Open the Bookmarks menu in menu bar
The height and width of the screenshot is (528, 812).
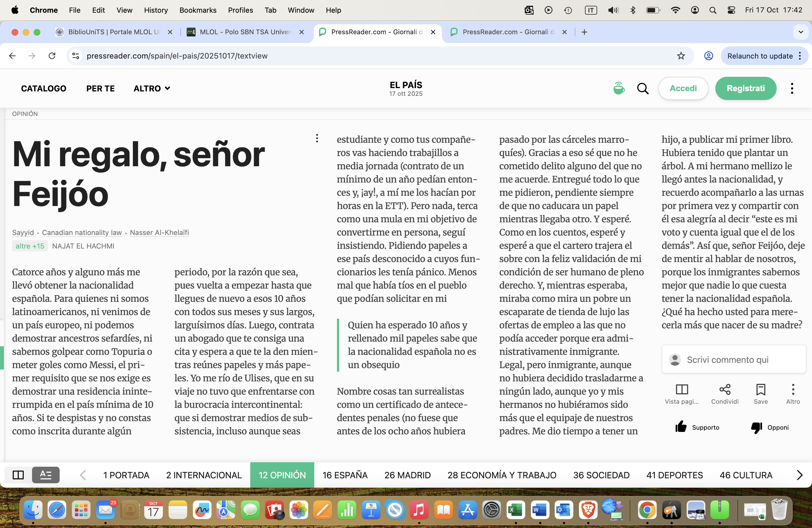197,10
